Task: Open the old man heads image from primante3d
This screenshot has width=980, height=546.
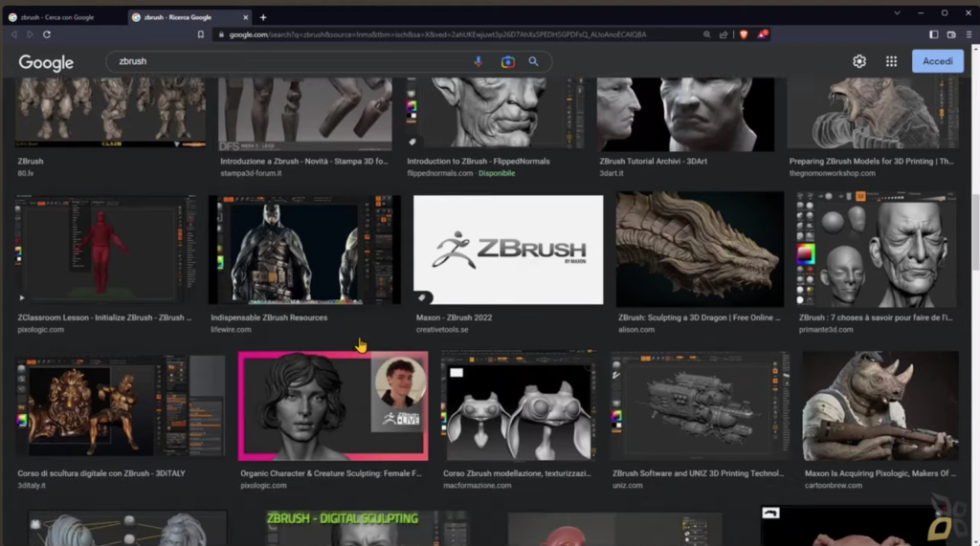Action: pos(877,250)
